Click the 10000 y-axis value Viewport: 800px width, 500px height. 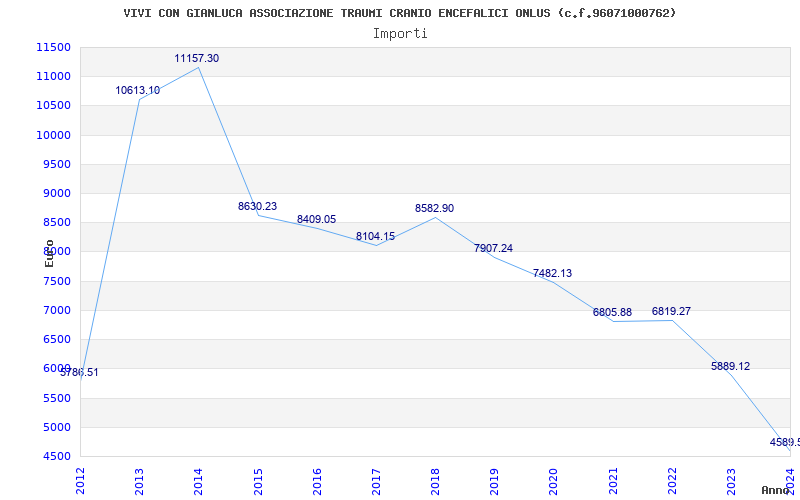coord(54,135)
